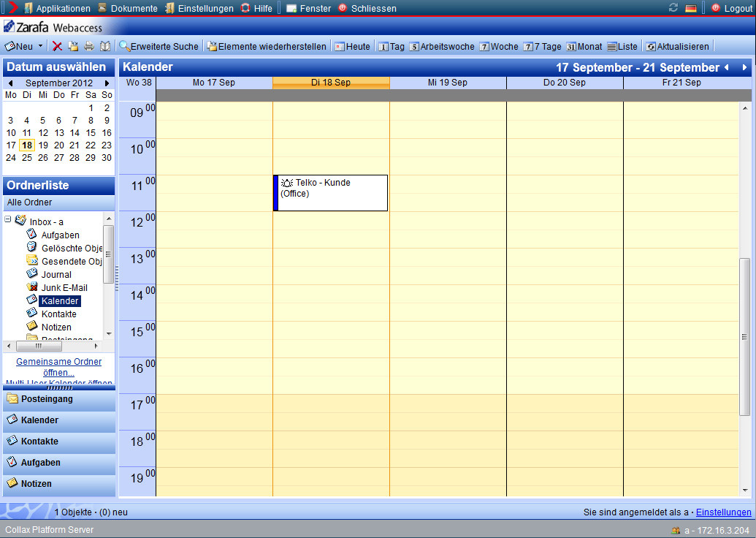Switch to Monat view

(x=584, y=46)
